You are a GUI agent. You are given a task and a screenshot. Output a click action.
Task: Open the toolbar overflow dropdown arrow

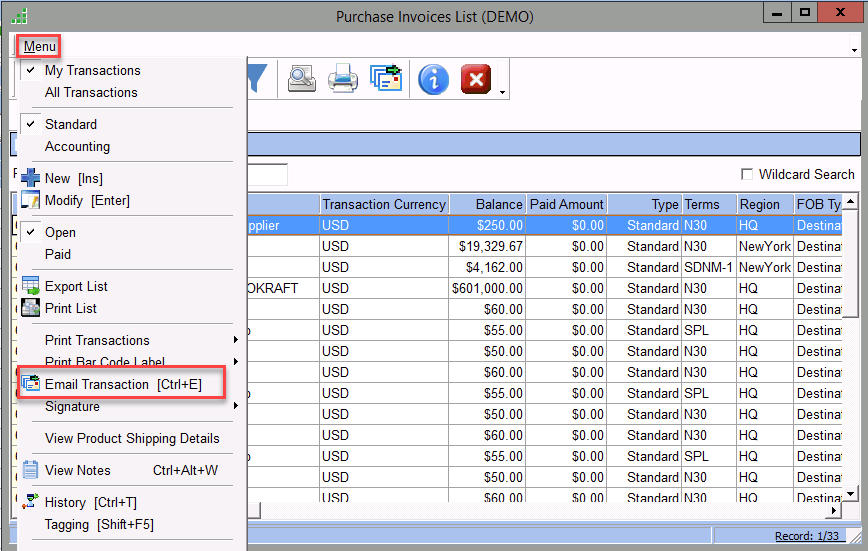(502, 93)
